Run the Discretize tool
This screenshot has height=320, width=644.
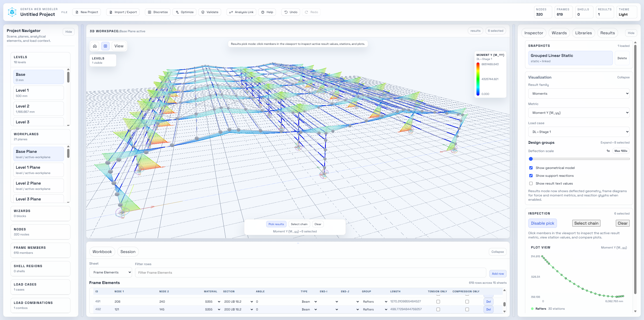(158, 12)
